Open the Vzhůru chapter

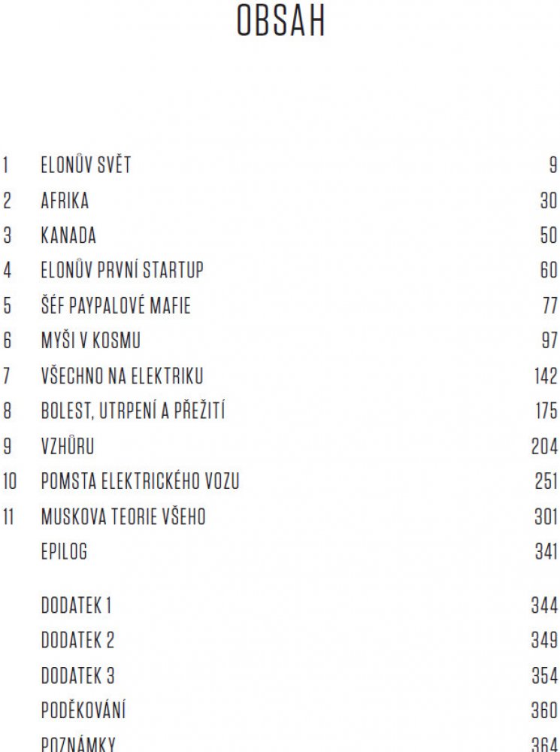(x=68, y=446)
